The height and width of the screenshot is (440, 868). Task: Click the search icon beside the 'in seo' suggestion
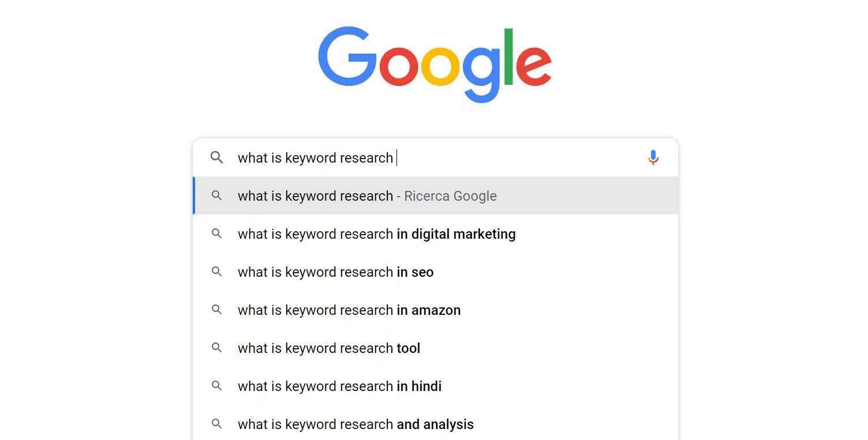[x=216, y=272]
